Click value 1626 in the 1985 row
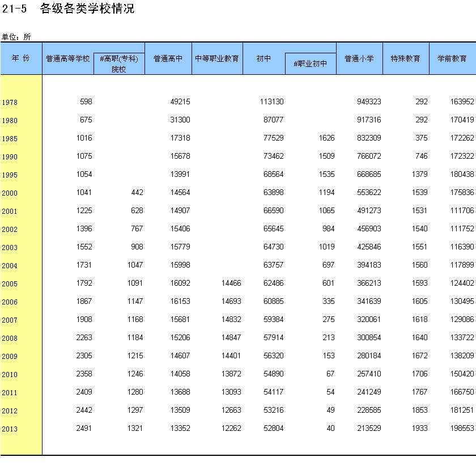This screenshot has height=474, width=476. (x=326, y=138)
